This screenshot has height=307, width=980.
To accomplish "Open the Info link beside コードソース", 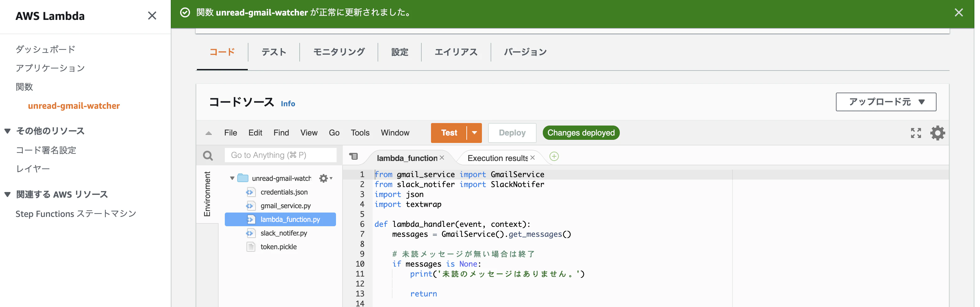I will [x=288, y=103].
